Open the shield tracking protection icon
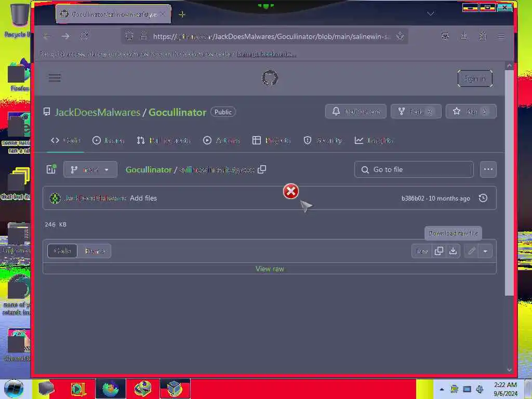 (x=129, y=36)
